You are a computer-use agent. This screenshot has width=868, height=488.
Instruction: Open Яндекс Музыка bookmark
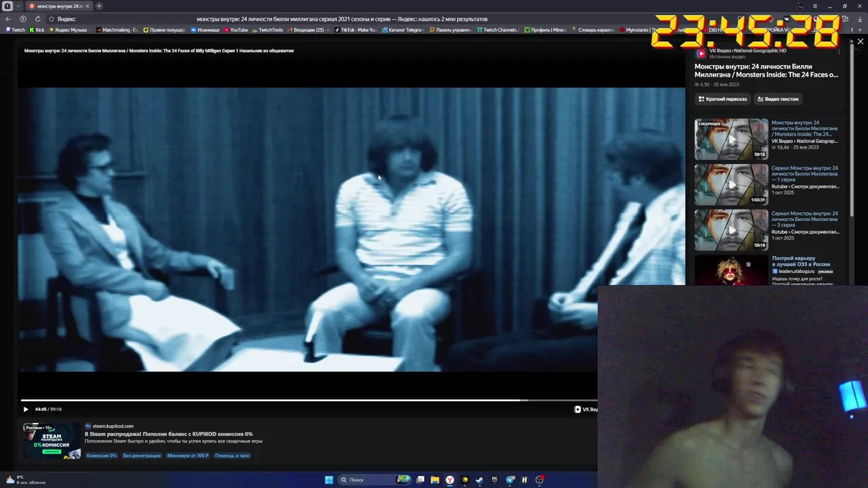click(68, 30)
